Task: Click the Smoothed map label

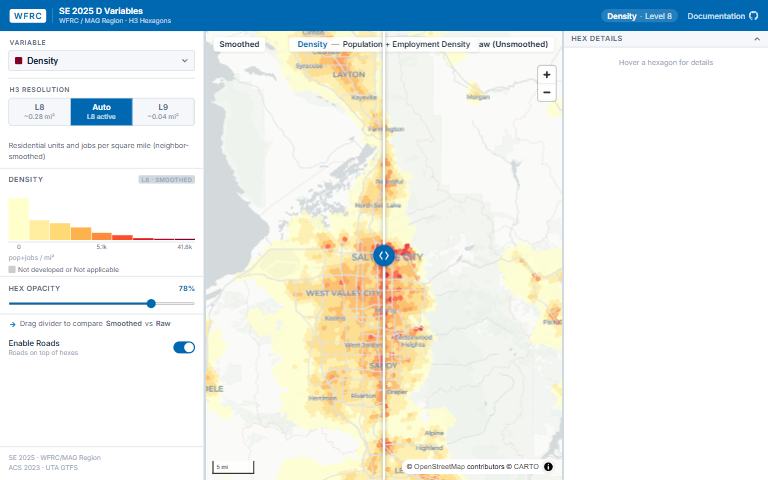Action: tap(239, 44)
